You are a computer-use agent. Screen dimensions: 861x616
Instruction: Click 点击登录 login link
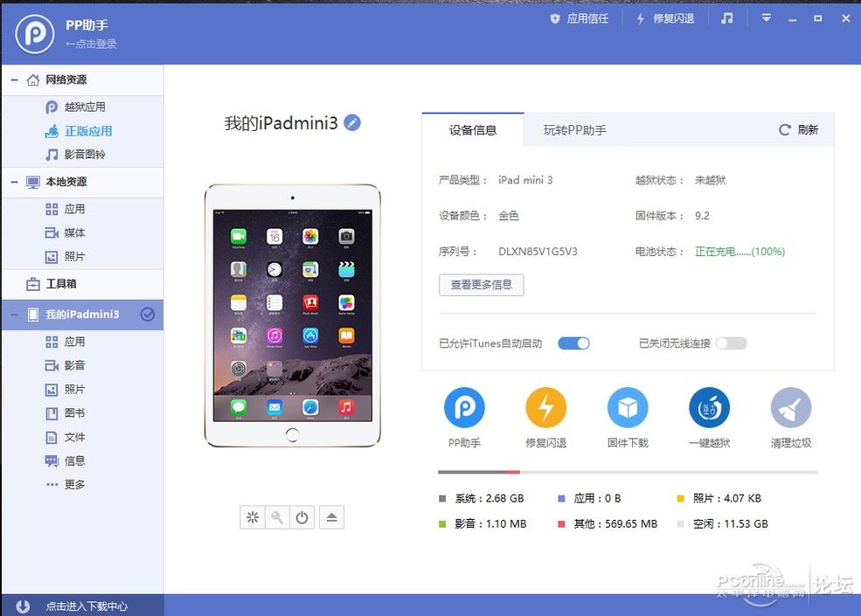(x=91, y=44)
